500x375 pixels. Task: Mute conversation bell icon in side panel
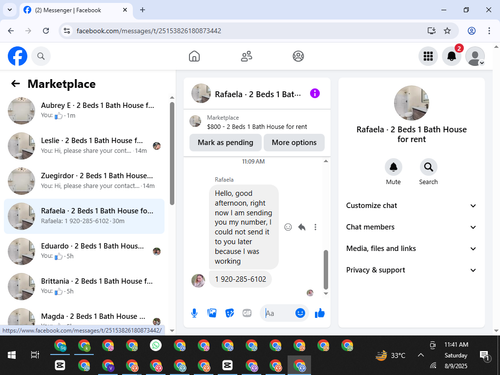point(393,167)
